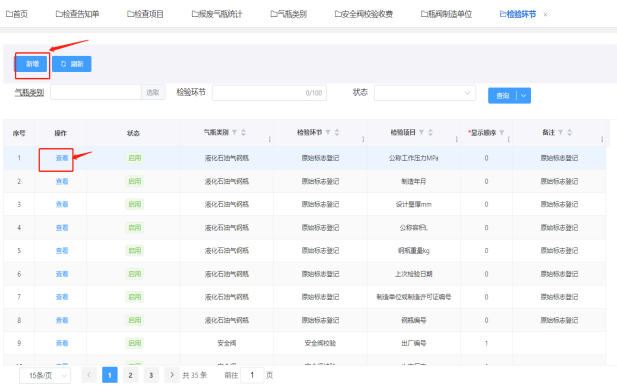Open the 状态 dropdown
Viewport: 617px width, 386px height.
425,93
